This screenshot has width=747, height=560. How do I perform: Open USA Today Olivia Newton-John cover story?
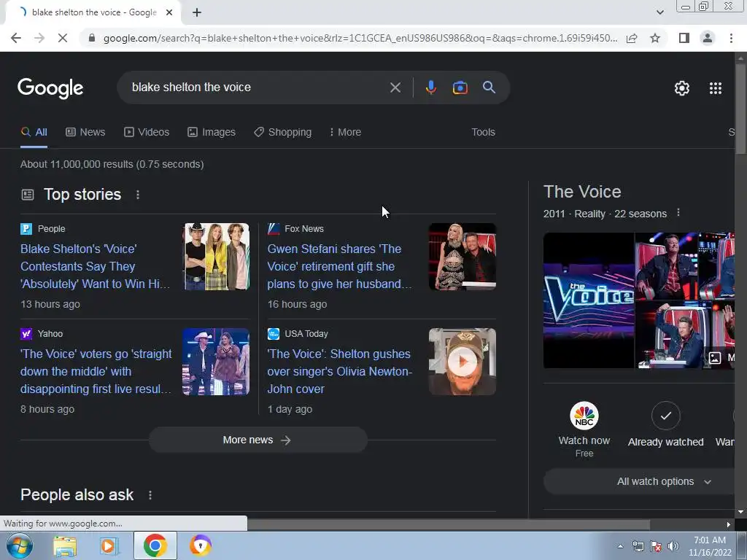coord(340,371)
